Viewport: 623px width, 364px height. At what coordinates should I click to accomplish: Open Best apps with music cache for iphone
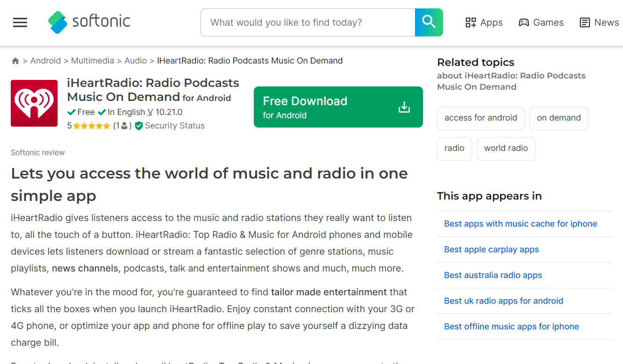point(521,224)
